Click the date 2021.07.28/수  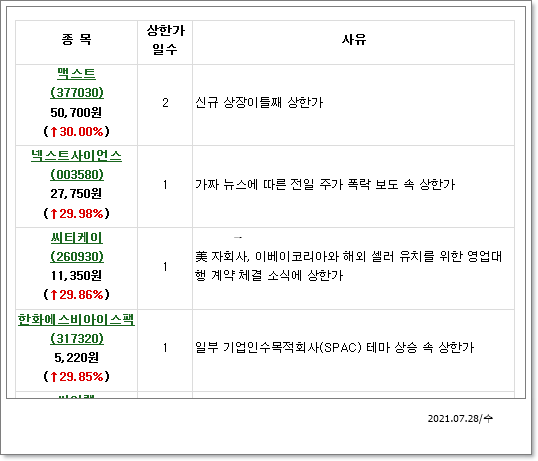click(460, 418)
